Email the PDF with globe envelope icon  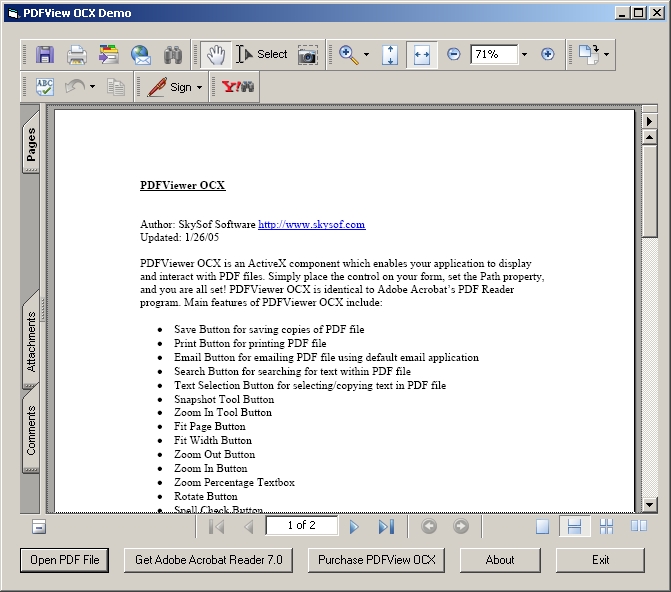(x=141, y=54)
